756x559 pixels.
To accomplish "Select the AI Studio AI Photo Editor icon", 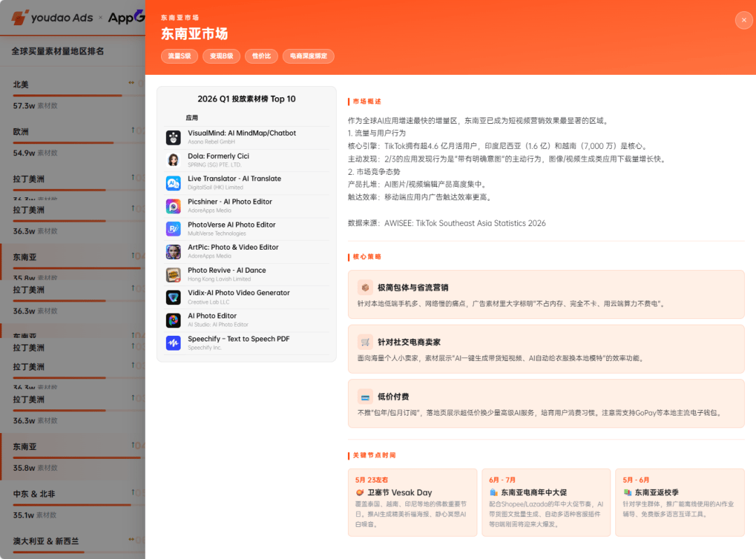I will [173, 320].
